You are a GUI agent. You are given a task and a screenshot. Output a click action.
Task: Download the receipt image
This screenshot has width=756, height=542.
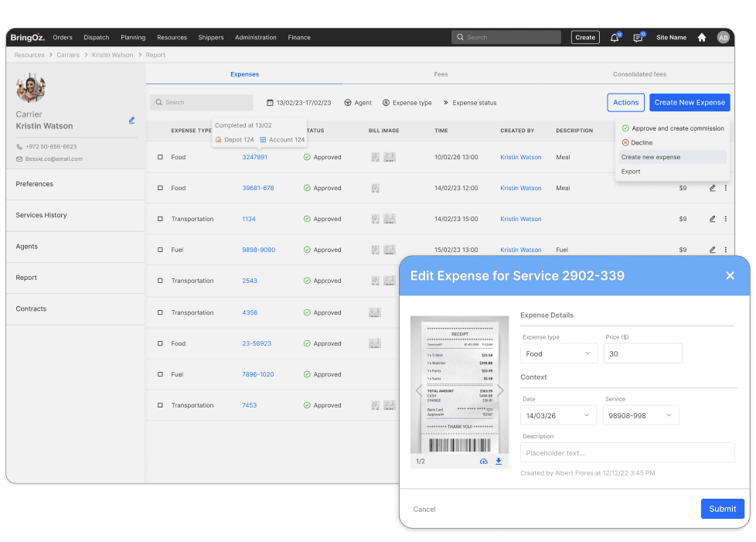point(499,461)
